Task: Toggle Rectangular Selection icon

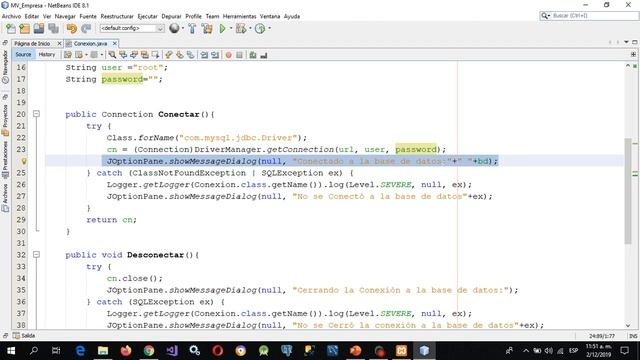Action: point(155,55)
